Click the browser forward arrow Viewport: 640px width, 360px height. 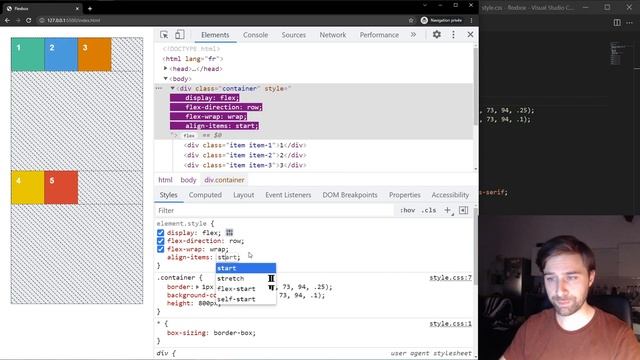coord(18,20)
